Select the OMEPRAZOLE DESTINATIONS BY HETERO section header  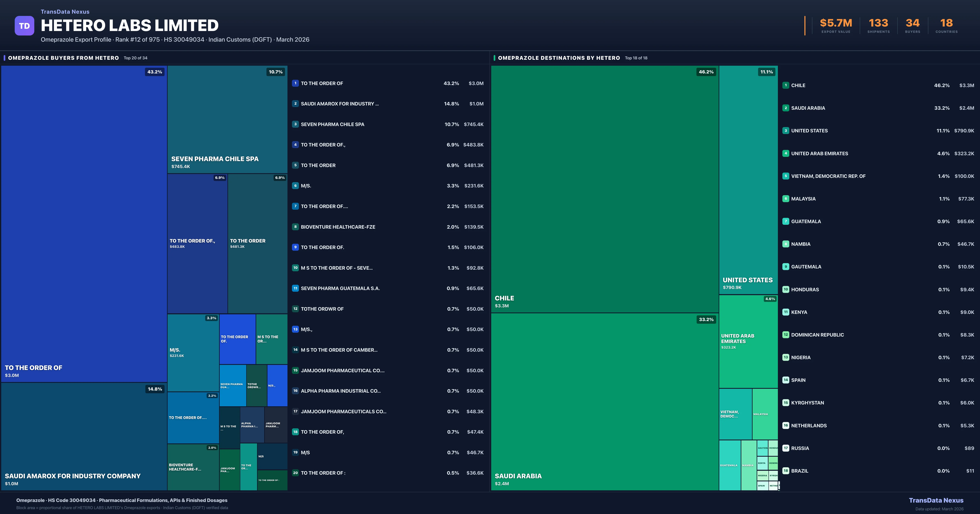tap(559, 58)
